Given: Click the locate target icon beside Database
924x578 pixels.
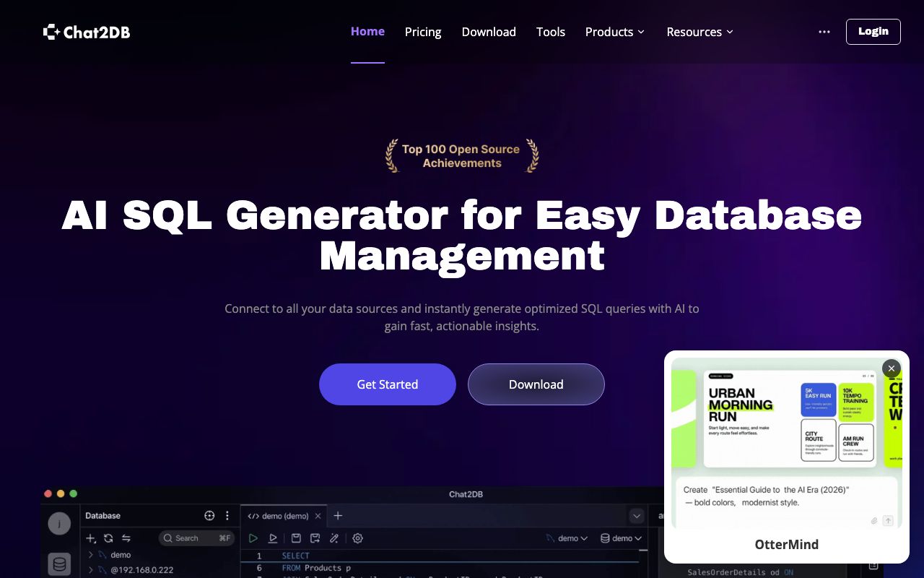Looking at the screenshot, I should click(209, 516).
